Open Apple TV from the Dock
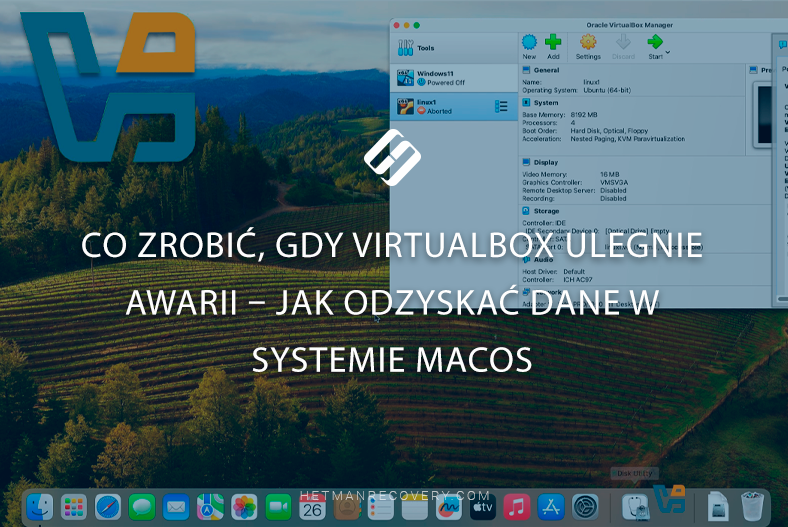 pos(483,506)
